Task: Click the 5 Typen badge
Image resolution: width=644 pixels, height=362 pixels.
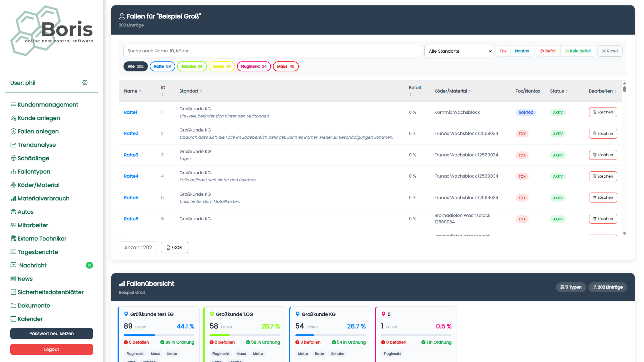Action: 571,287
